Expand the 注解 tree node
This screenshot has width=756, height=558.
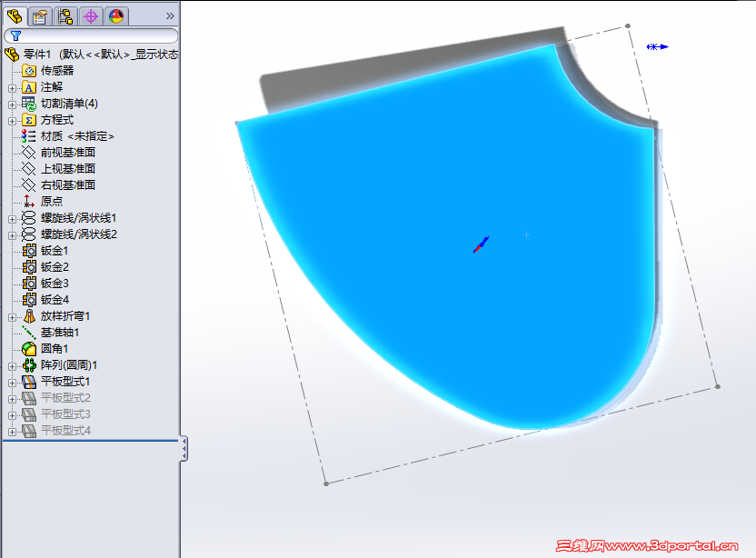(12, 88)
